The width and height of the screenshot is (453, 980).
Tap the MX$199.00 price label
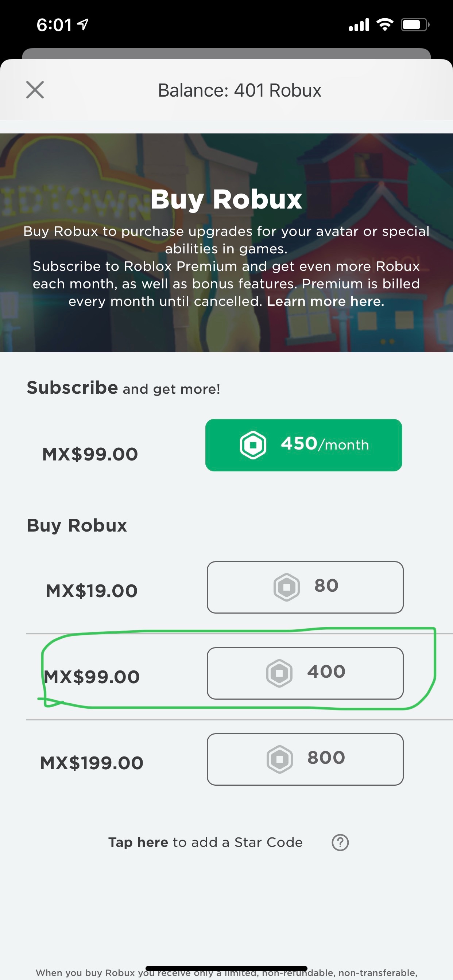92,763
